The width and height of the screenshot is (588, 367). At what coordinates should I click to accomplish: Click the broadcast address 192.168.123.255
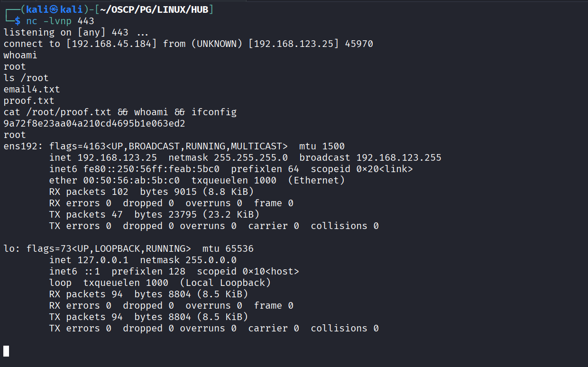click(399, 157)
